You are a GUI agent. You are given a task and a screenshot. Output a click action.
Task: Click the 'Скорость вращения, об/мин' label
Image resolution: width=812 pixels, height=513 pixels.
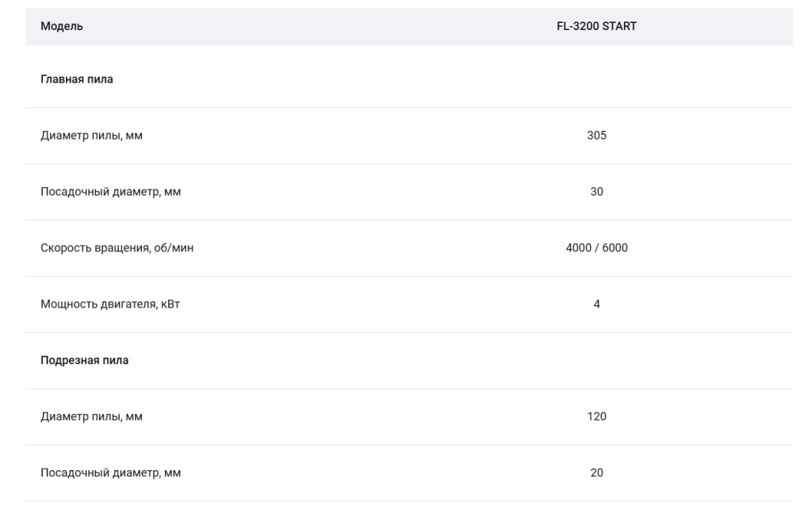pos(117,248)
